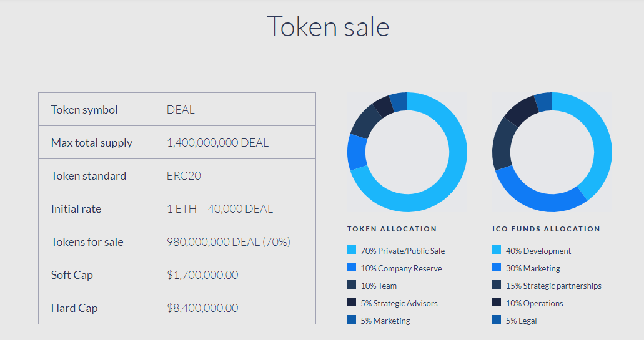Select the 1 ETH = 40,000 DEAL rate
644x340 pixels.
pos(220,209)
